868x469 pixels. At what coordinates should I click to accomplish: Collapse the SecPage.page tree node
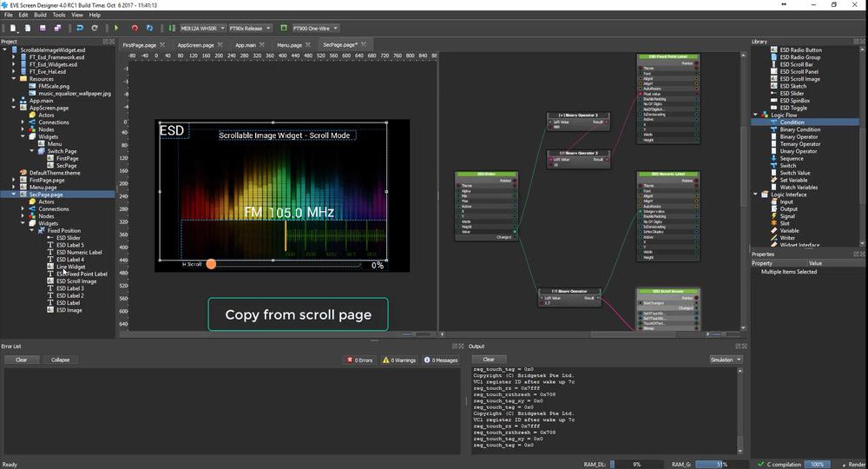pyautogui.click(x=14, y=195)
